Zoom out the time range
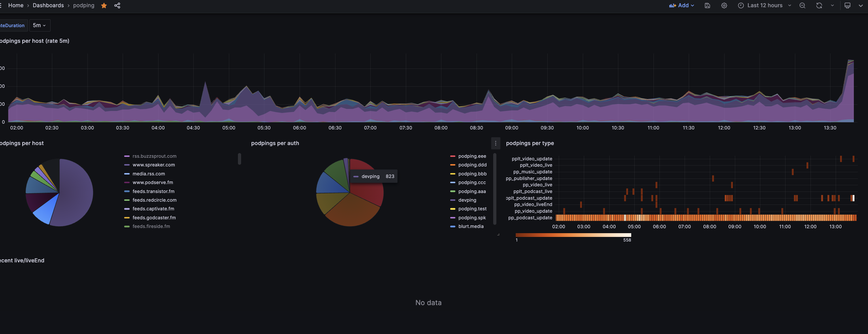 (x=802, y=5)
